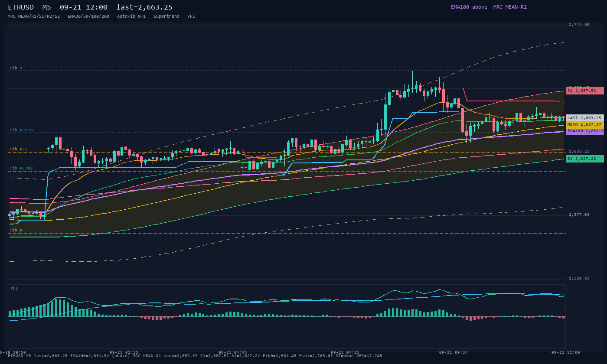
Task: Click the Fib 0.382 level label
Action: [x=21, y=168]
